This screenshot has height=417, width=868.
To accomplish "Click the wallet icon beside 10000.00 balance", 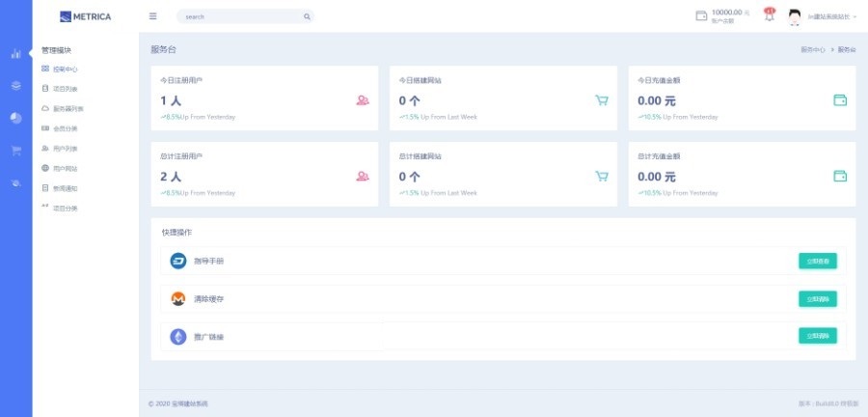I will (701, 15).
